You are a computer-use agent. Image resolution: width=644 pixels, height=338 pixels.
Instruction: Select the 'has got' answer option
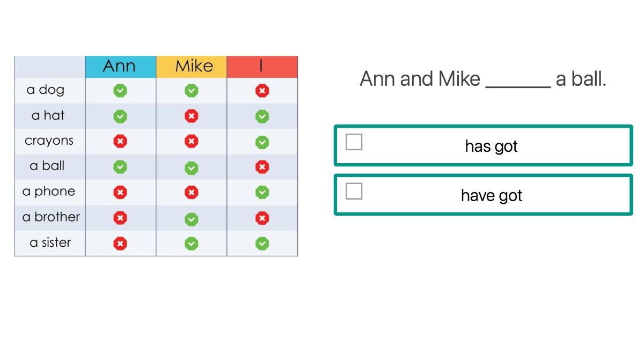pyautogui.click(x=491, y=146)
